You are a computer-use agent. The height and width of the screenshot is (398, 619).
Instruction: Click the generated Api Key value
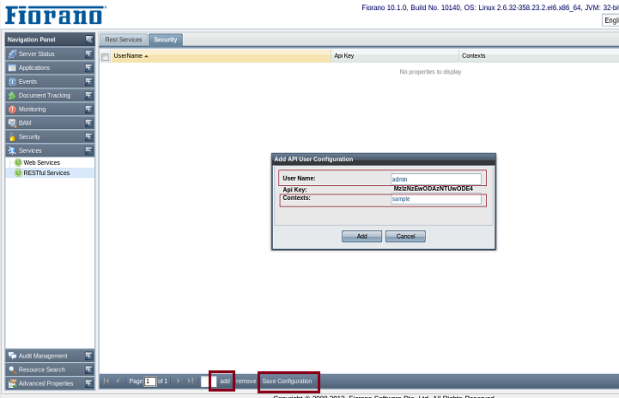point(433,189)
